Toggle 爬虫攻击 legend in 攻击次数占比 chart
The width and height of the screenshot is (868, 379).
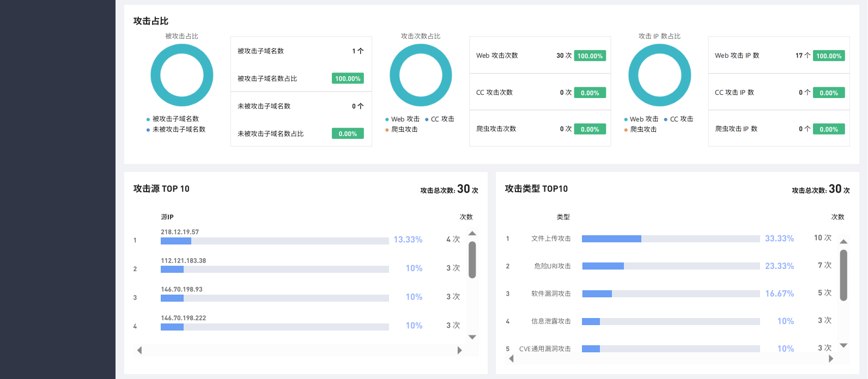404,130
